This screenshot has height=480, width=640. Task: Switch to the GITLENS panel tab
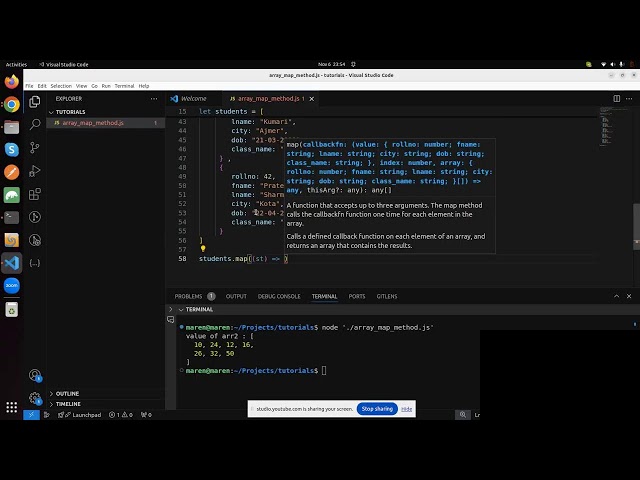click(387, 296)
